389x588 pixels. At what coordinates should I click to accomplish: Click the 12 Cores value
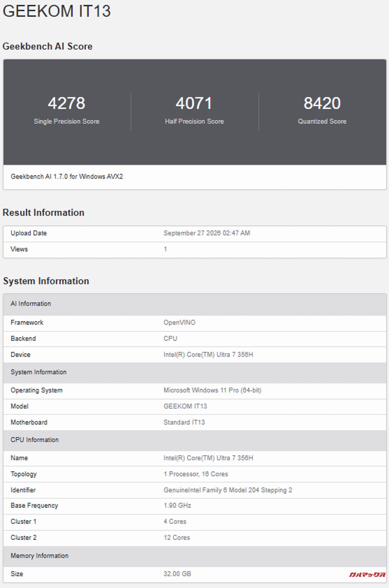pos(177,538)
